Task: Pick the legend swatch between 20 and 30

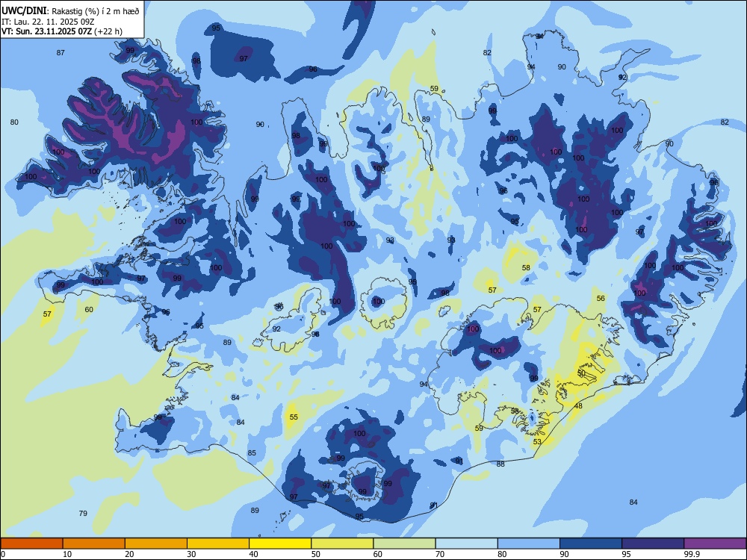Action: click(156, 544)
